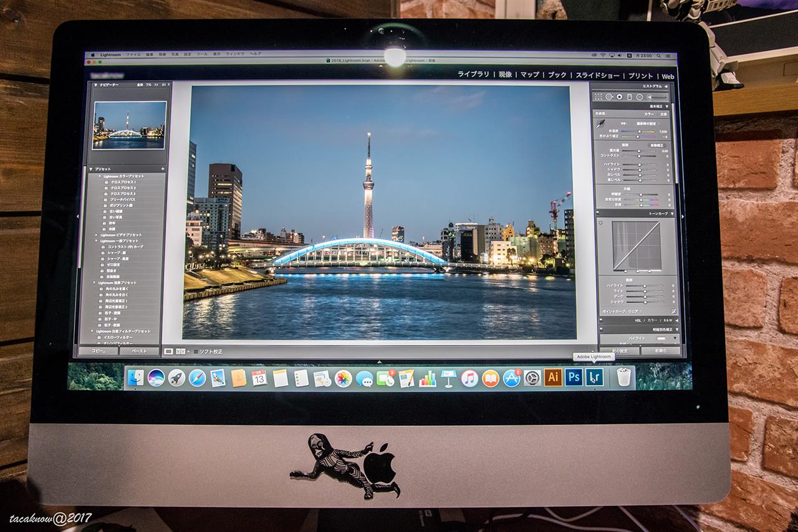Open the Map module

[530, 75]
